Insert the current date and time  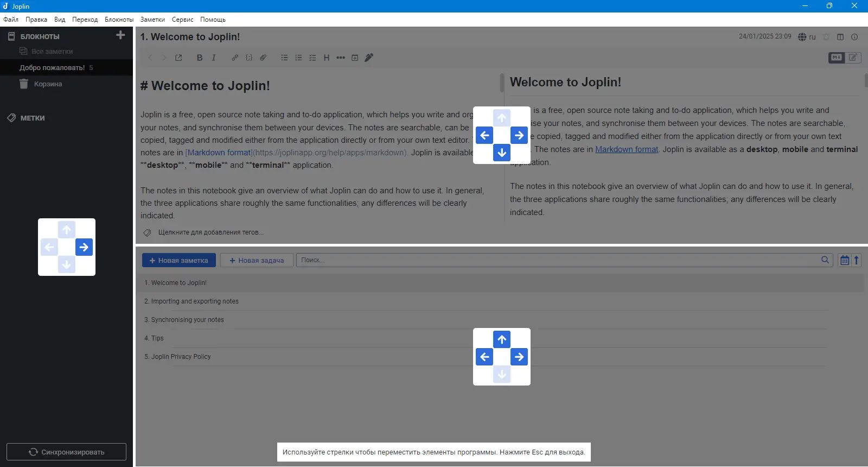click(355, 58)
